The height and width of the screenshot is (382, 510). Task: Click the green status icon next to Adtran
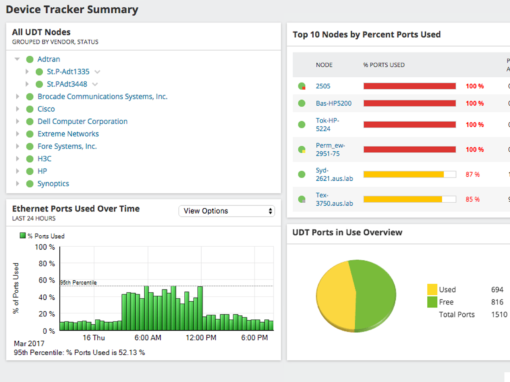(30, 59)
